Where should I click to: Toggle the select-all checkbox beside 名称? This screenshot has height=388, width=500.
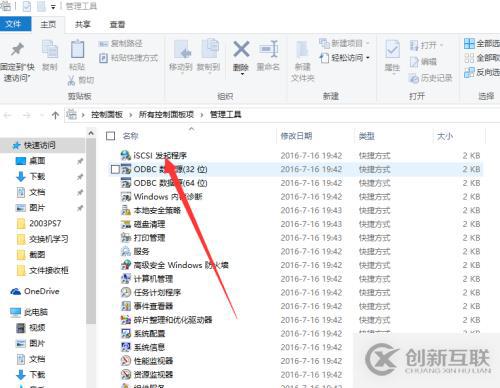point(110,136)
